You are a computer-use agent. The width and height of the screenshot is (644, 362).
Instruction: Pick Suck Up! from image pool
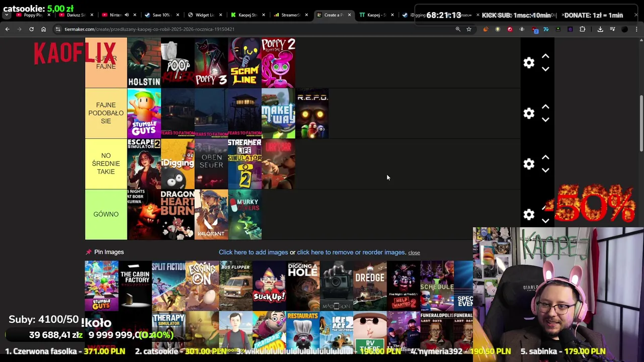(269, 286)
